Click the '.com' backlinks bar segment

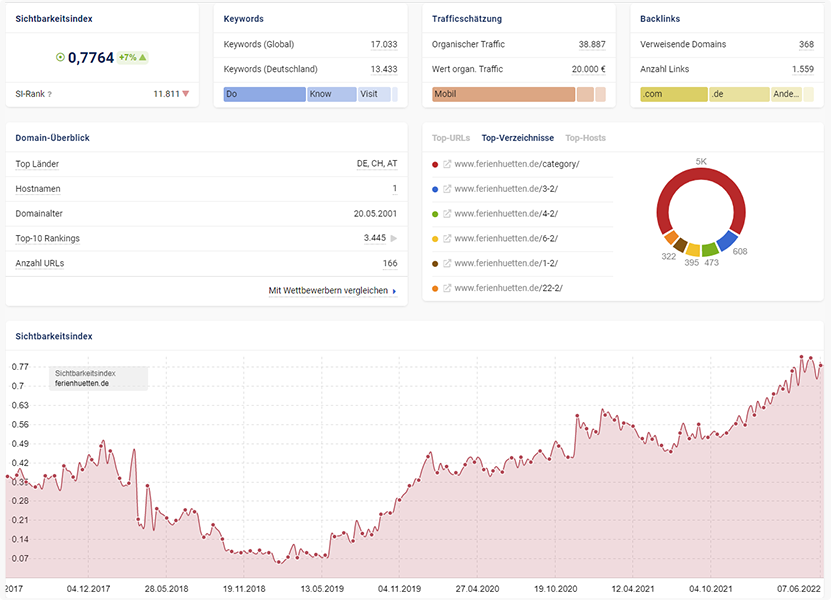point(673,94)
